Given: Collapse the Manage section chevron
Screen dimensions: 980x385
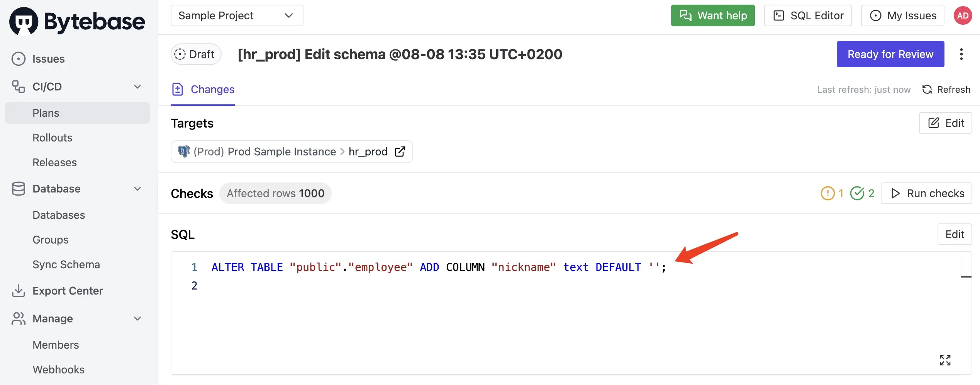Looking at the screenshot, I should tap(137, 319).
